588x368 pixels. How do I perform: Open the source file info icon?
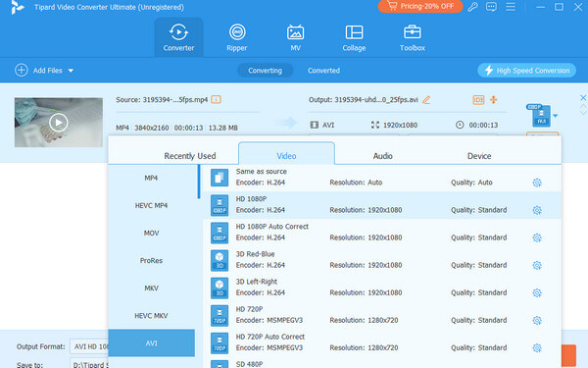click(x=216, y=99)
